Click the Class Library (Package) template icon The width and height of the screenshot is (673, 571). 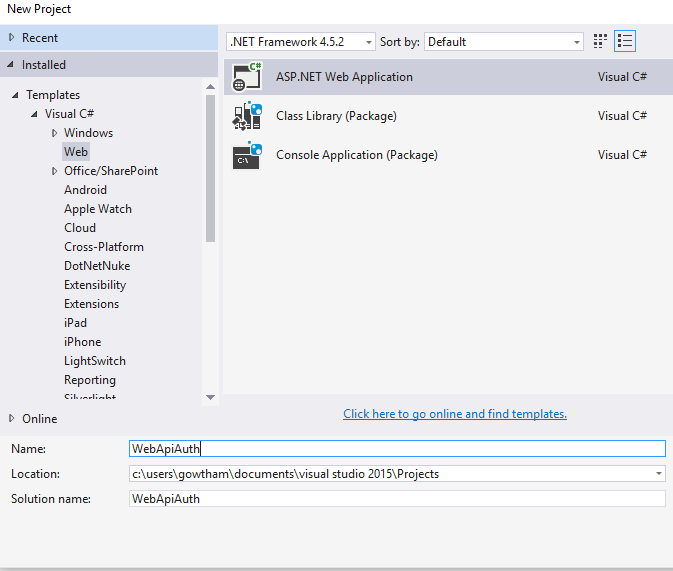[247, 116]
